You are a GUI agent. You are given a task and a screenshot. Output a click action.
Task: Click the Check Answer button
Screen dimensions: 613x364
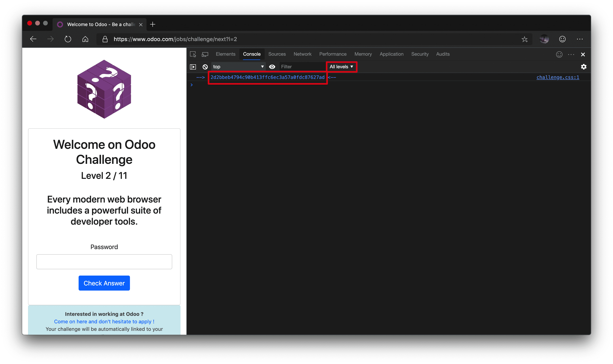[104, 283]
